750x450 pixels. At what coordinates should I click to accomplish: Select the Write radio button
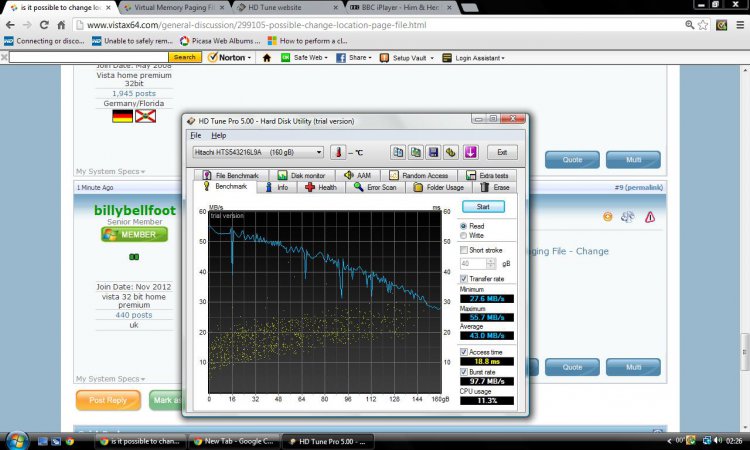tap(463, 236)
